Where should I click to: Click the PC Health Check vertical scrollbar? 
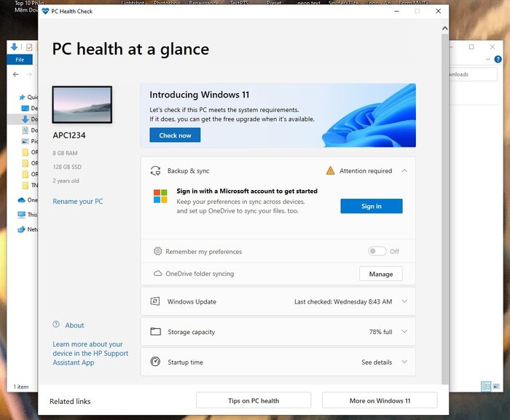tap(444, 209)
